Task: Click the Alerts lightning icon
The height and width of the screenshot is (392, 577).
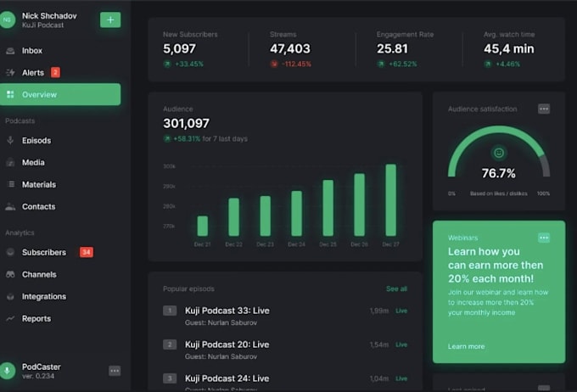Action: [x=10, y=72]
